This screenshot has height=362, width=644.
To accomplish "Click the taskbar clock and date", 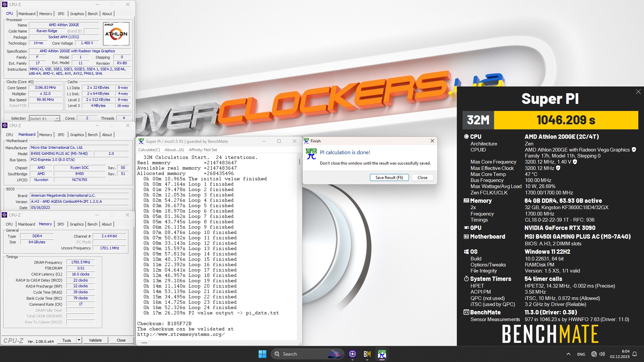I will tap(620, 354).
